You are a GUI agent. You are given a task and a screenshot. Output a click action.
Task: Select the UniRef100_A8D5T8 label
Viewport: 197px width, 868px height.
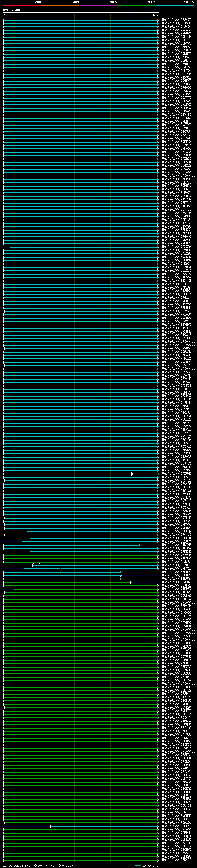pos(177,477)
